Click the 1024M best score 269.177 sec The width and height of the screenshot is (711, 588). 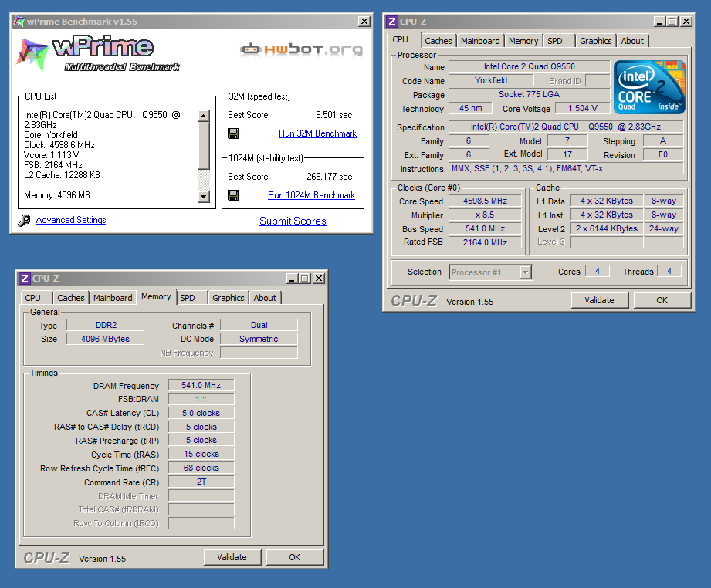coord(329,177)
